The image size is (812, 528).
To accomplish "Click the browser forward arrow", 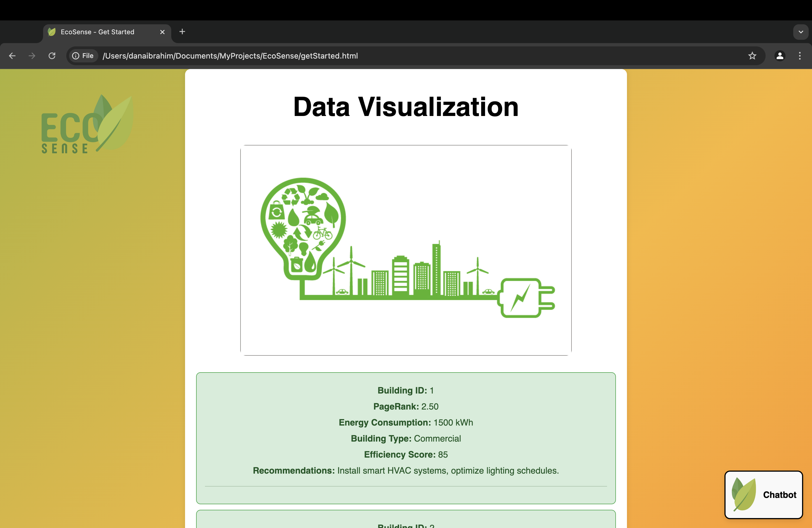I will tap(32, 56).
